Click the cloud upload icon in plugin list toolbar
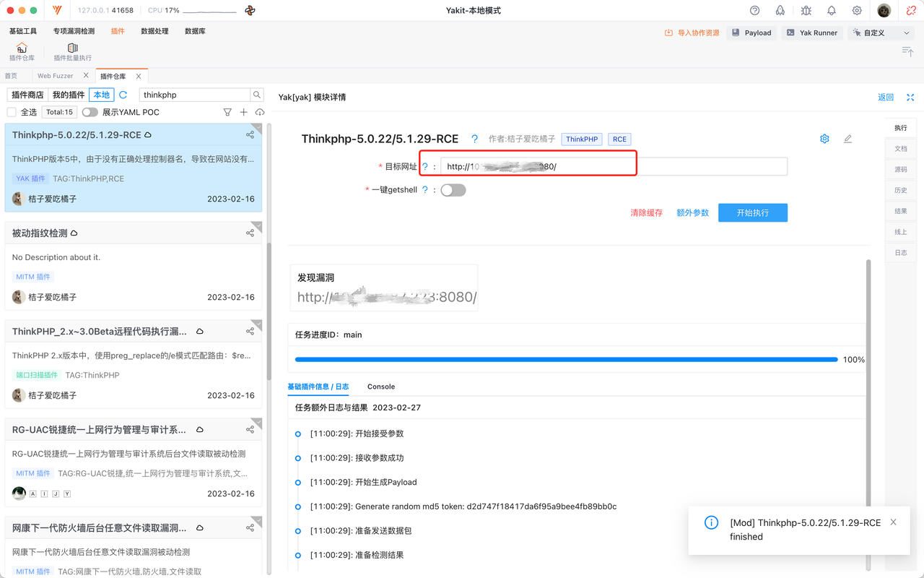This screenshot has height=578, width=924. point(260,112)
